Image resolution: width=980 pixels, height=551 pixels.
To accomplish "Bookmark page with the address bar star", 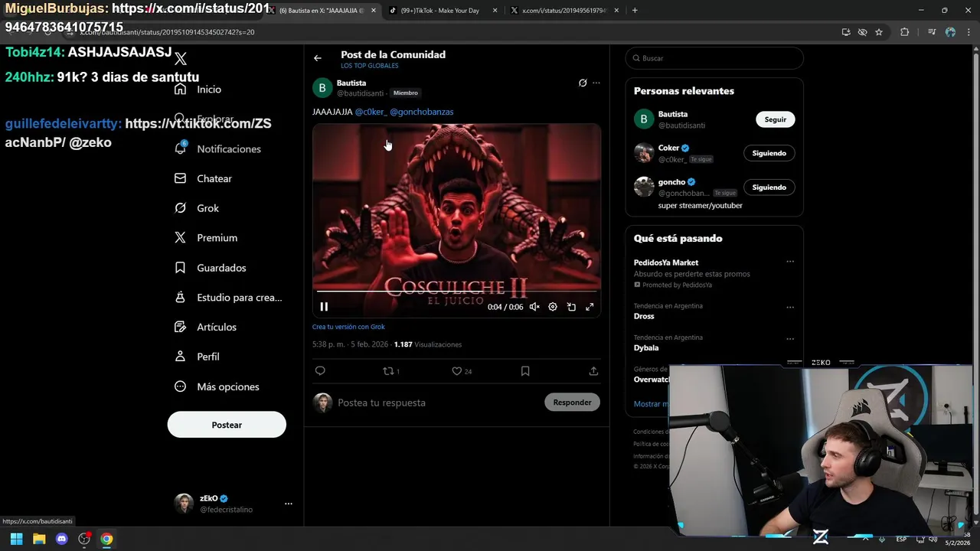I will click(x=879, y=32).
